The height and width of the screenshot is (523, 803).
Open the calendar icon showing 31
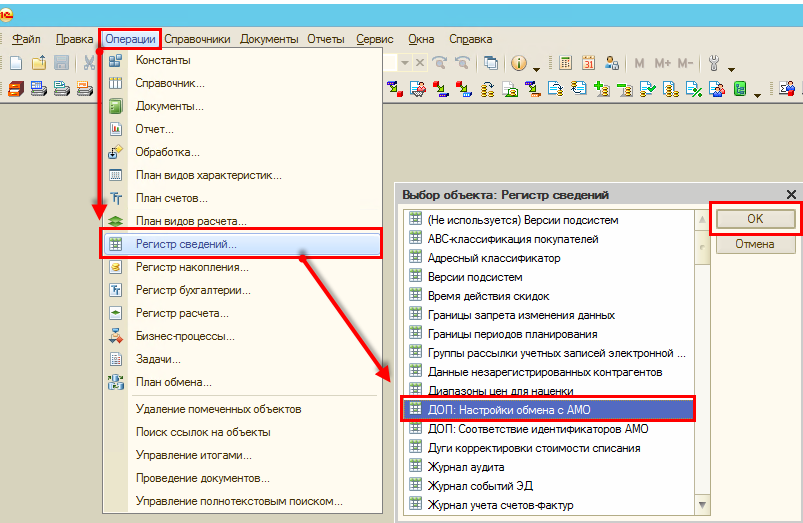click(588, 63)
